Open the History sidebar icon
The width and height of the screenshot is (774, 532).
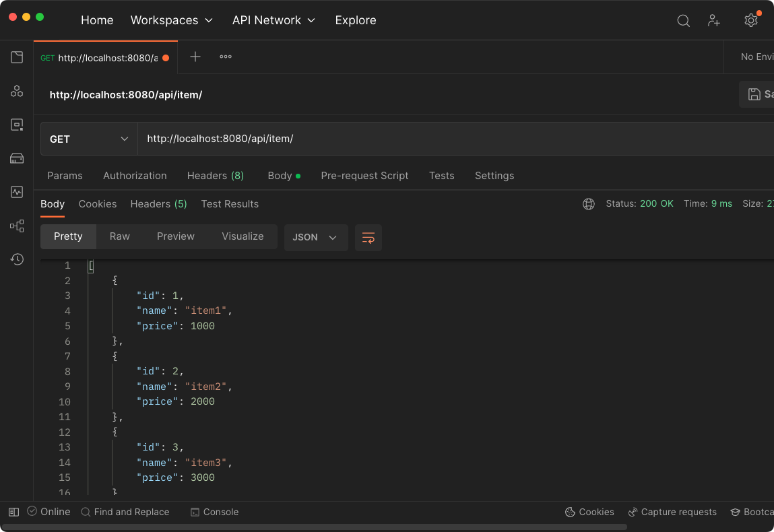point(17,259)
